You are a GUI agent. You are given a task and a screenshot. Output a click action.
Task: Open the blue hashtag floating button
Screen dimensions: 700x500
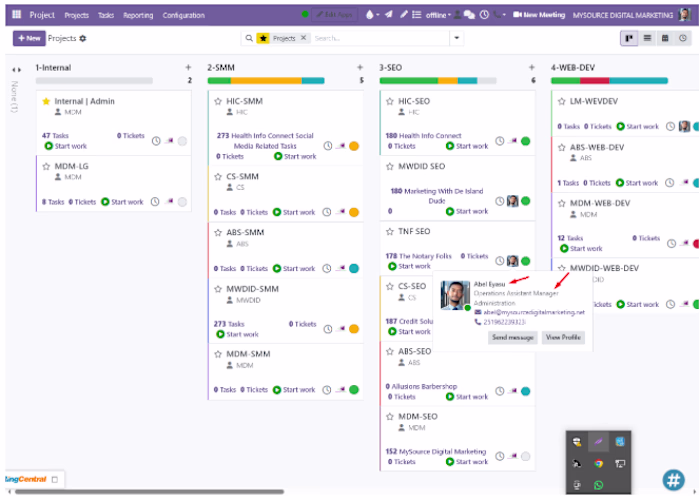coord(673,480)
